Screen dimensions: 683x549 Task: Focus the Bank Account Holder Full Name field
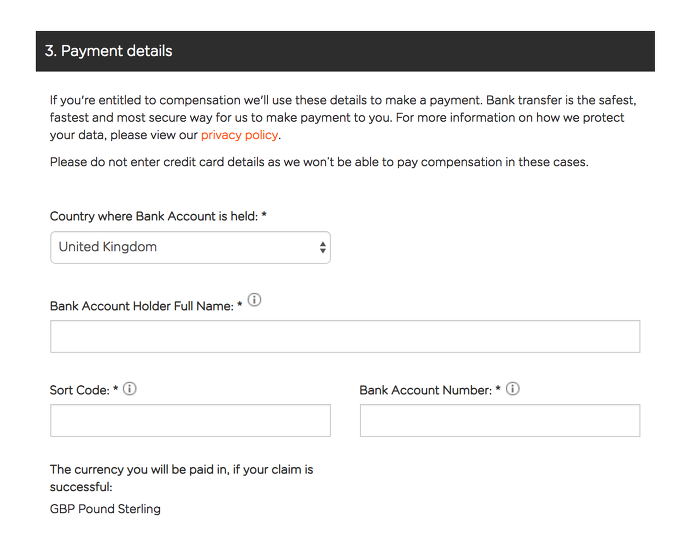(345, 336)
